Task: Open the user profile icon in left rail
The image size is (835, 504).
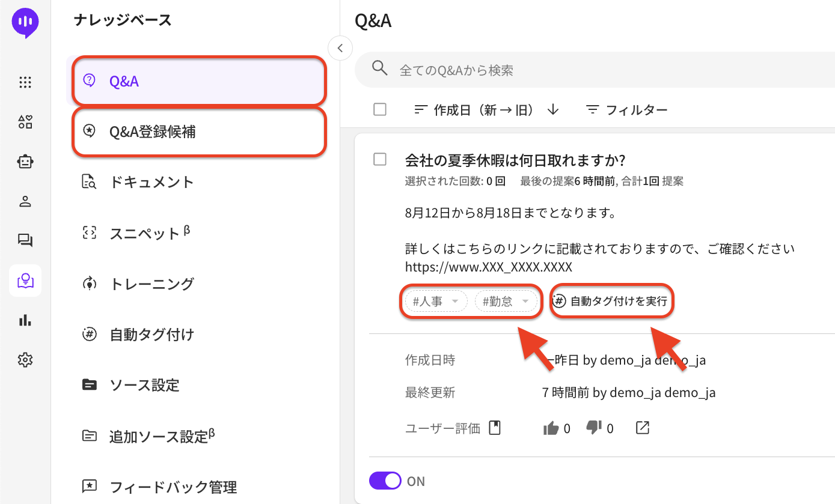Action: coord(25,201)
